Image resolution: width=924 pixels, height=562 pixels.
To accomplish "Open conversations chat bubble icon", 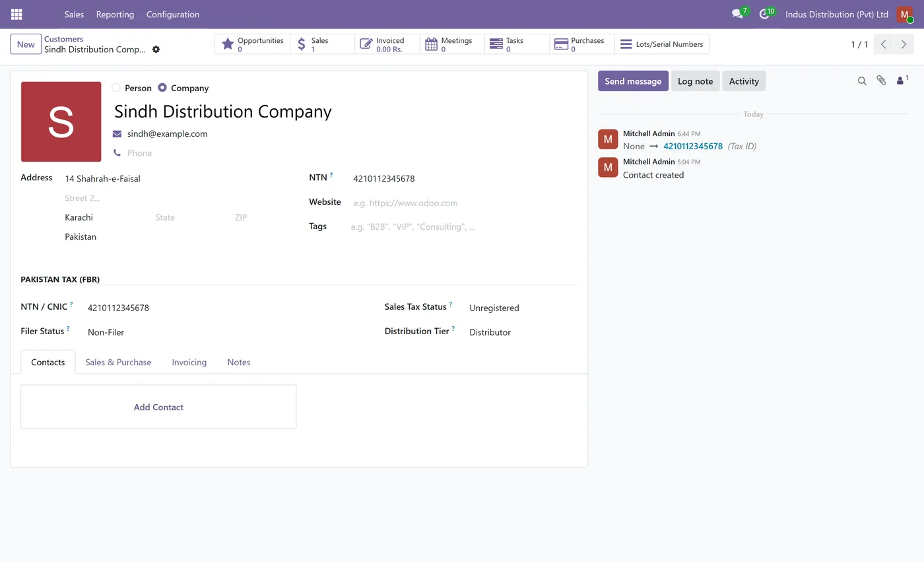I will coord(738,14).
